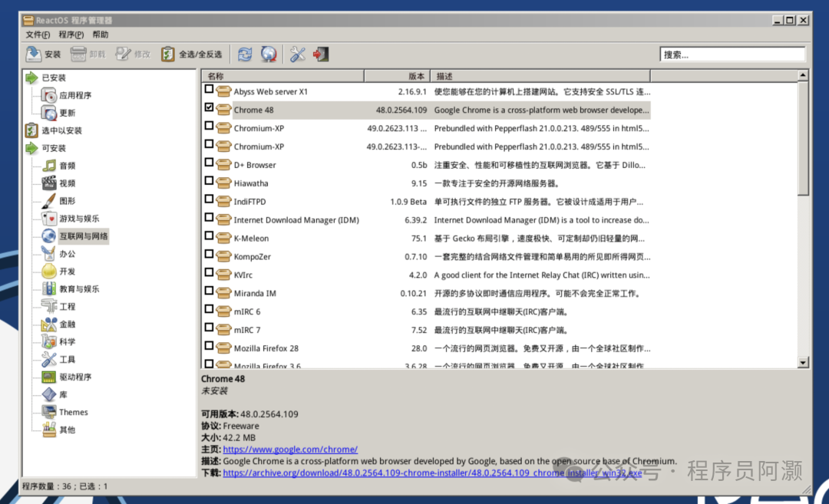Click the 搜索 search input field
Screen dimensions: 829x504
click(733, 54)
